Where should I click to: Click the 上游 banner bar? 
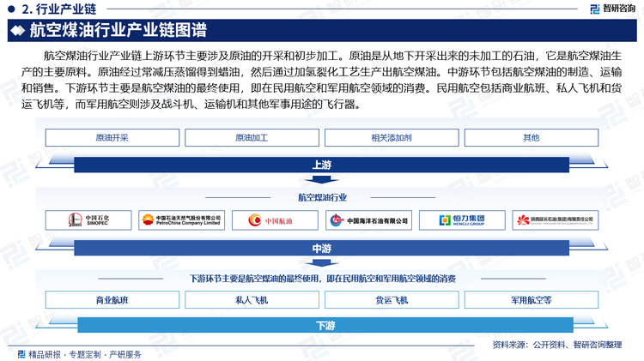coord(322,165)
